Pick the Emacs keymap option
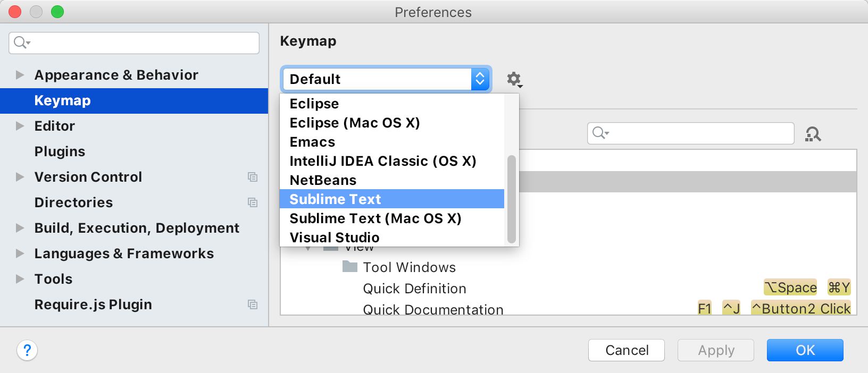 coord(392,142)
